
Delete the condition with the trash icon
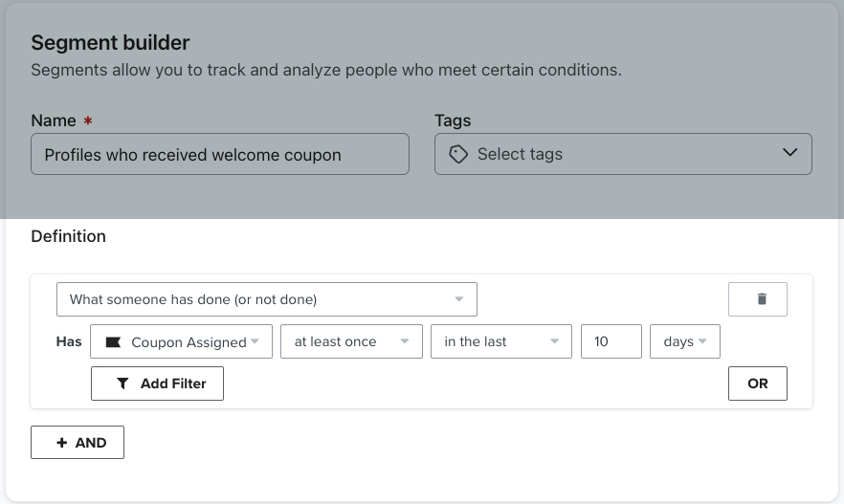tap(762, 299)
